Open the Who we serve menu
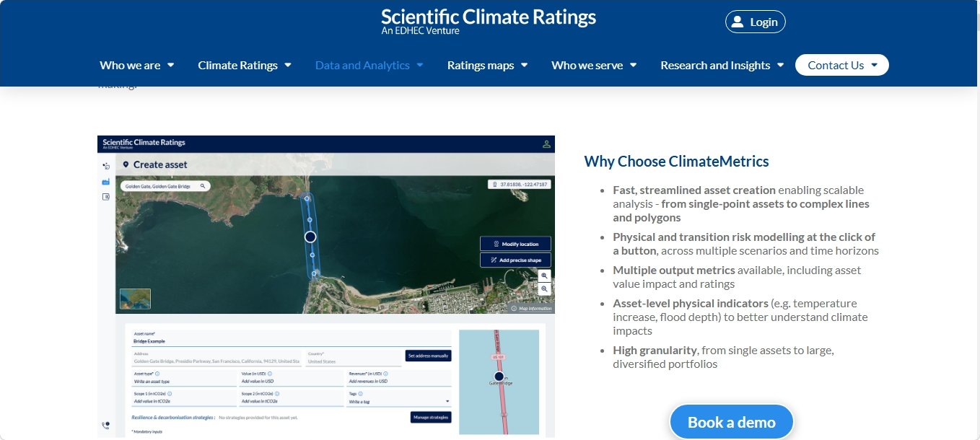Viewport: 980px width, 440px height. pos(594,65)
